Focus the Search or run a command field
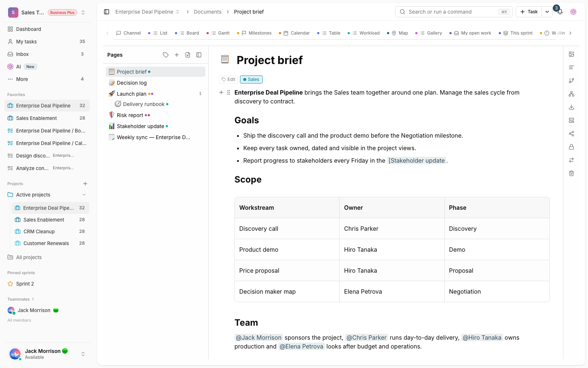Viewport: 588px width, 368px height. click(x=454, y=12)
